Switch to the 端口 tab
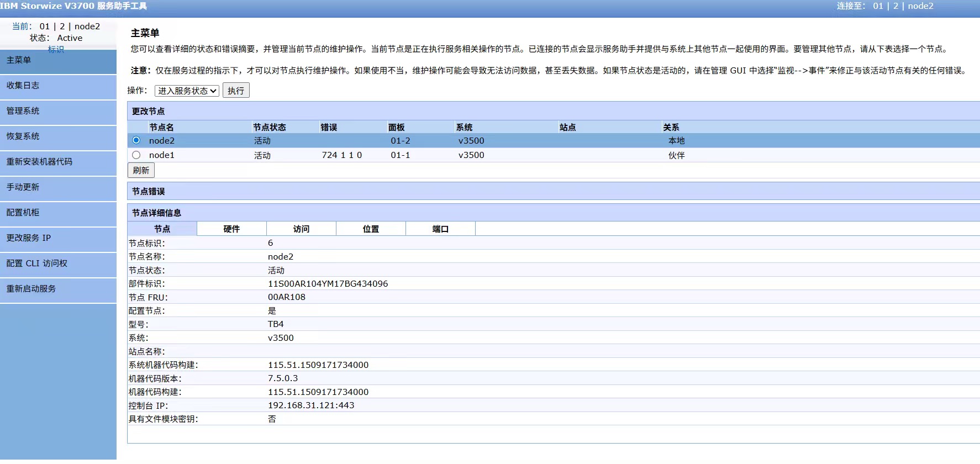 pos(440,229)
